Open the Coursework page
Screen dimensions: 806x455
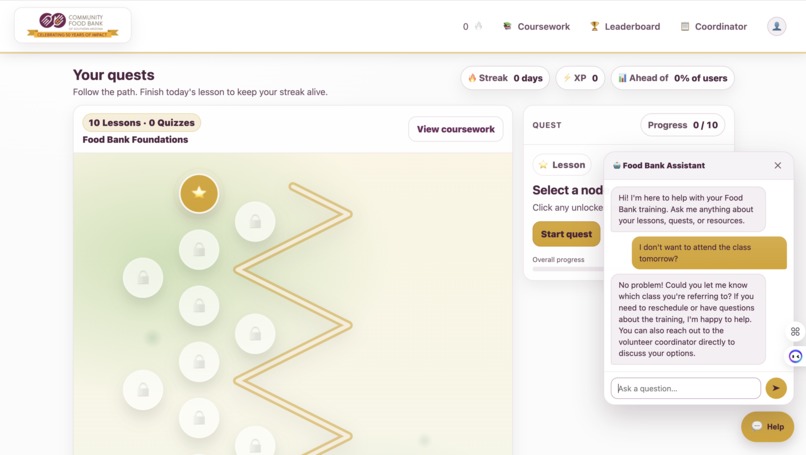coord(536,26)
